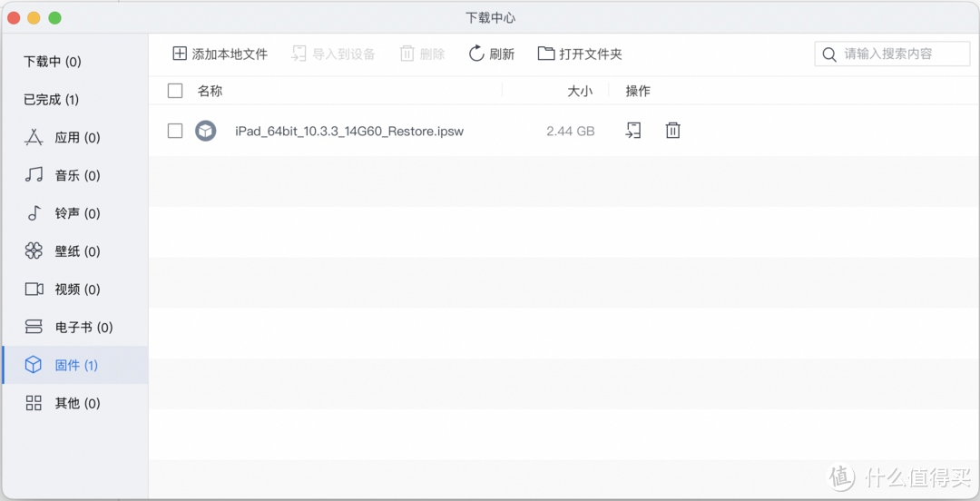Viewport: 980px width, 501px height.
Task: Click the 添加本地文件 plus icon
Action: 180,54
